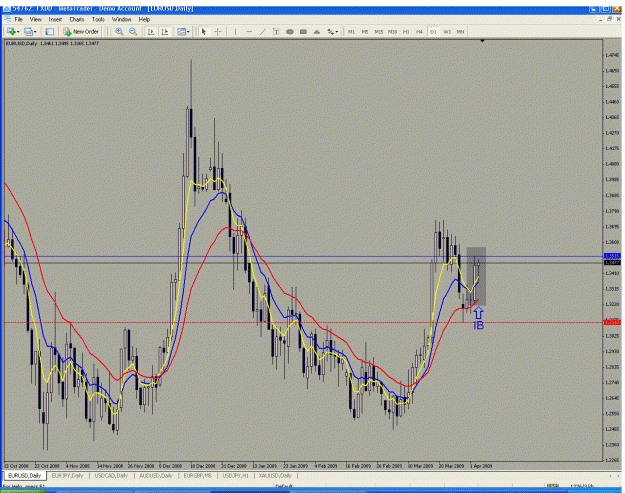The height and width of the screenshot is (493, 625).
Task: Open the chart templates icon
Action: [x=181, y=32]
